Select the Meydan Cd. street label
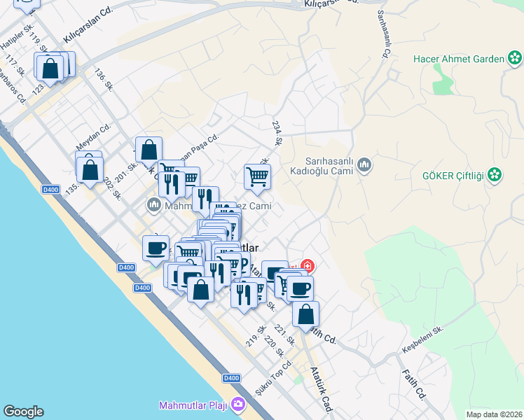 (x=93, y=137)
